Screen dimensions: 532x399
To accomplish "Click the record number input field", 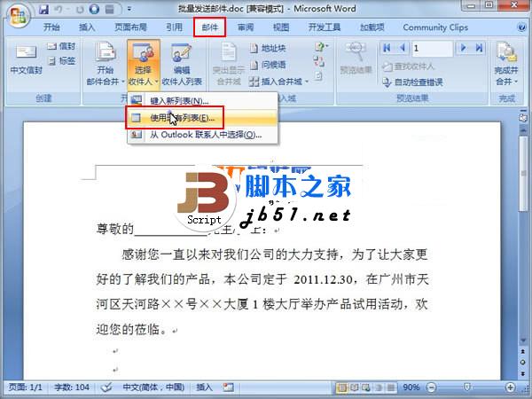I will pyautogui.click(x=432, y=48).
